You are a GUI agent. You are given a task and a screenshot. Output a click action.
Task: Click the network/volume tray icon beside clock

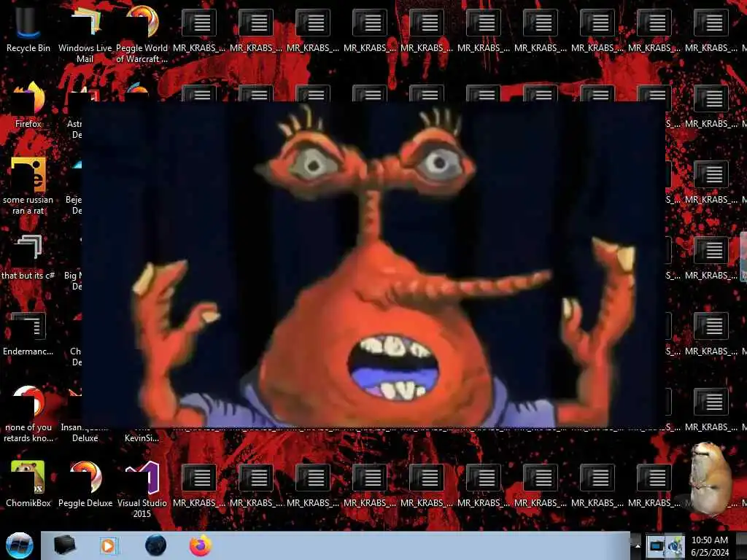click(x=676, y=546)
